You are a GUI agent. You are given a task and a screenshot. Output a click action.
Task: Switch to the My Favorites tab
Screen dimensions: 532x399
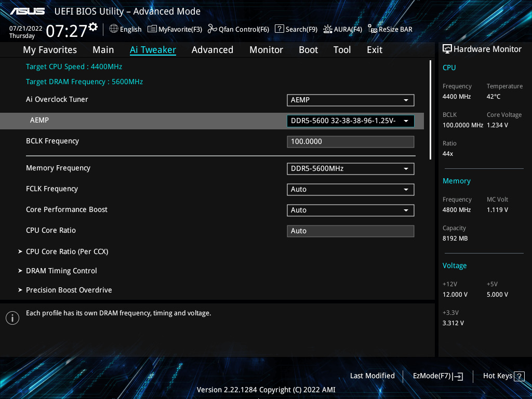click(x=50, y=50)
